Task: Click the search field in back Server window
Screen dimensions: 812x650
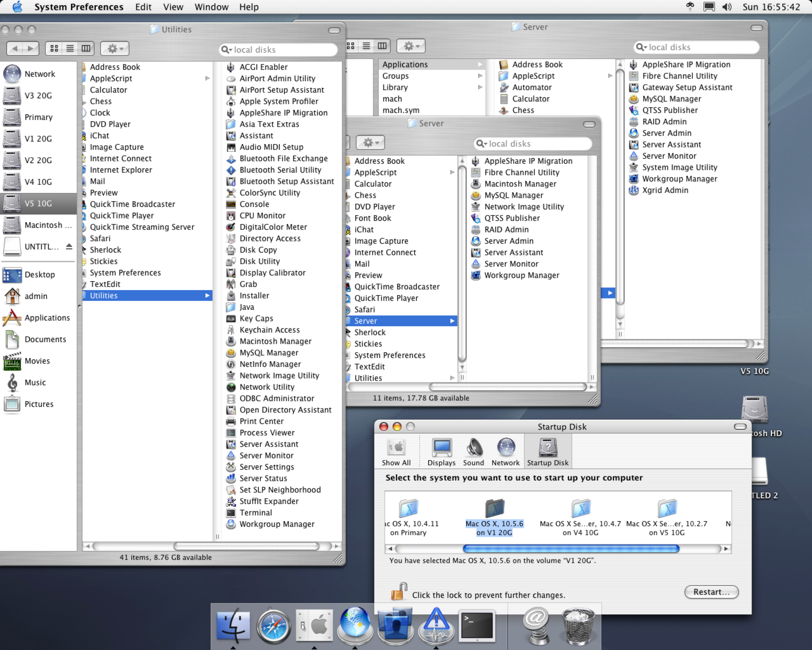Action: 696,47
